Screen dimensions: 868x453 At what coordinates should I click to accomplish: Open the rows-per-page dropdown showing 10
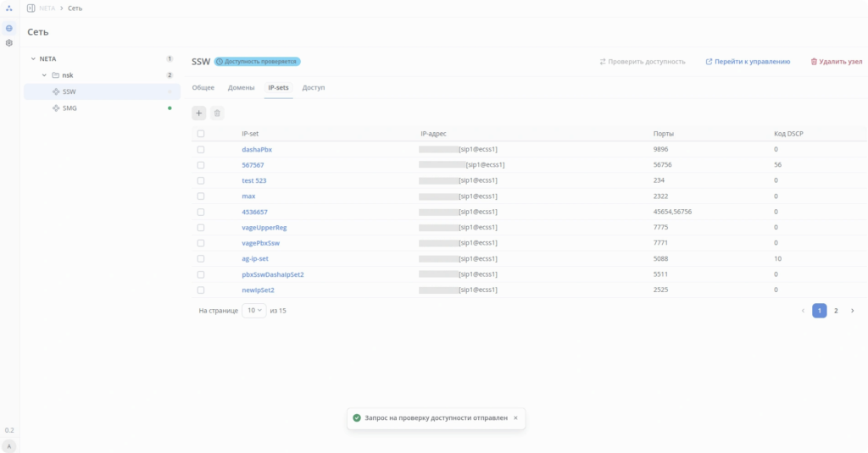click(x=254, y=310)
